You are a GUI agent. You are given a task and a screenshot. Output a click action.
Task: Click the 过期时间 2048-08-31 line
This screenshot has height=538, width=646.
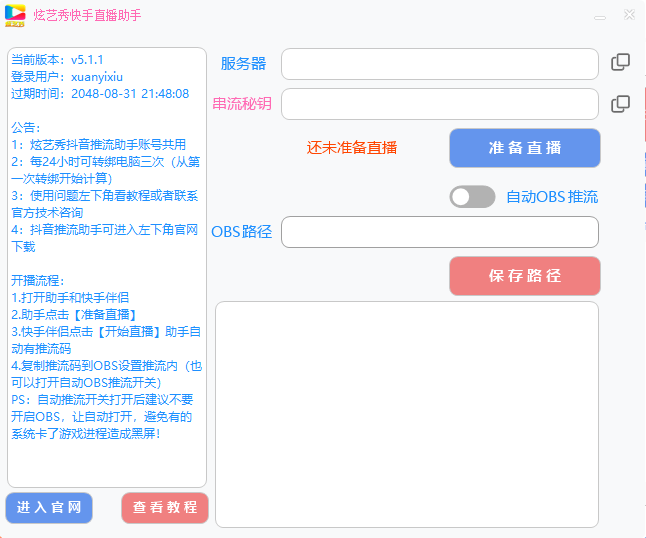coord(100,94)
